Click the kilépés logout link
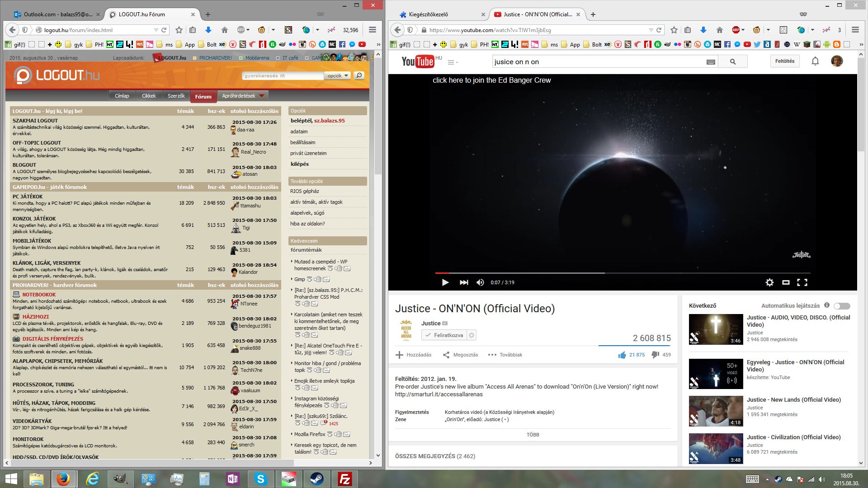This screenshot has height=488, width=868. pos(299,164)
